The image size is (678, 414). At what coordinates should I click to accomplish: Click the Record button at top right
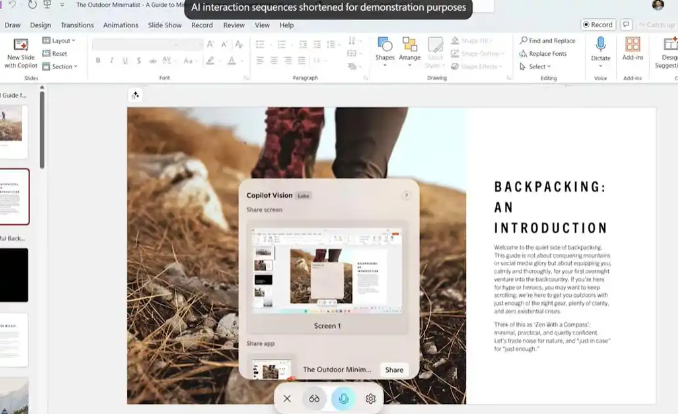(x=599, y=25)
